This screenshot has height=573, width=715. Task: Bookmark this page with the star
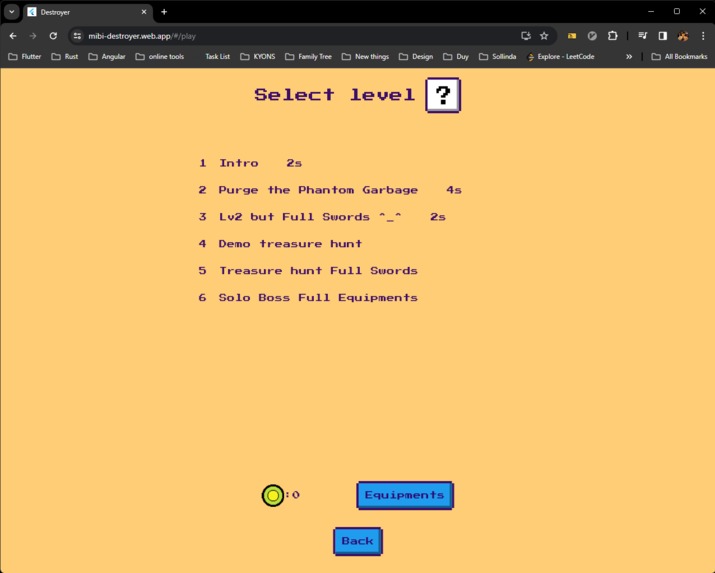(x=544, y=36)
